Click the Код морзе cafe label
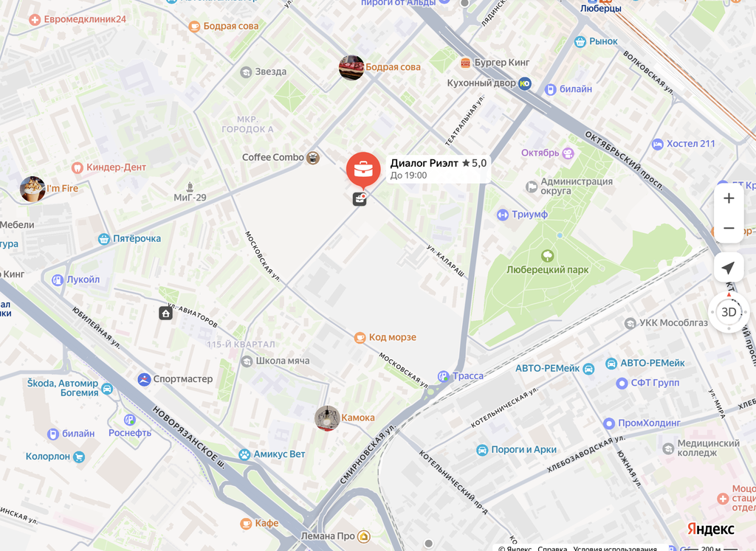 [x=393, y=337]
